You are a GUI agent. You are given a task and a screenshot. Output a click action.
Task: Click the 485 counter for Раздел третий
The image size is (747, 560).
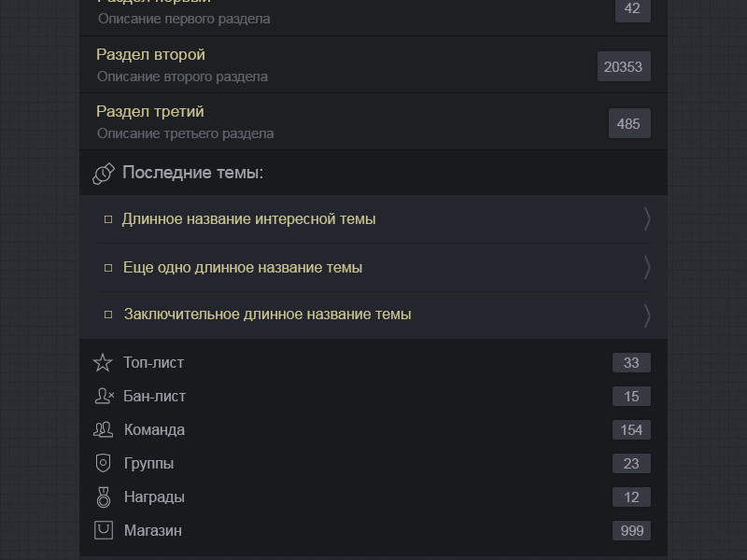pyautogui.click(x=629, y=124)
